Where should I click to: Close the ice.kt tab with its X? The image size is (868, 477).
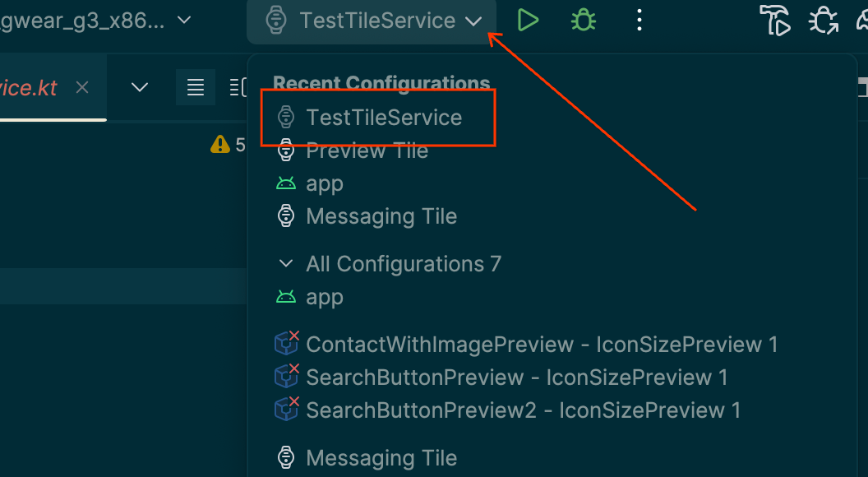81,86
